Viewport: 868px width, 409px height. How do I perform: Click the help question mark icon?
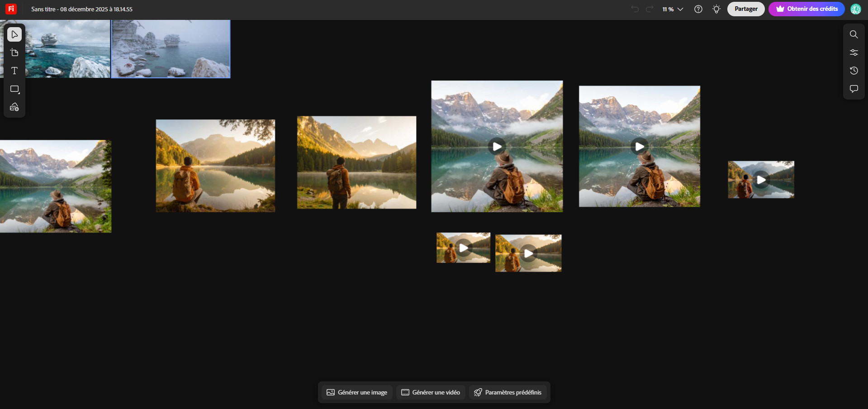click(698, 9)
